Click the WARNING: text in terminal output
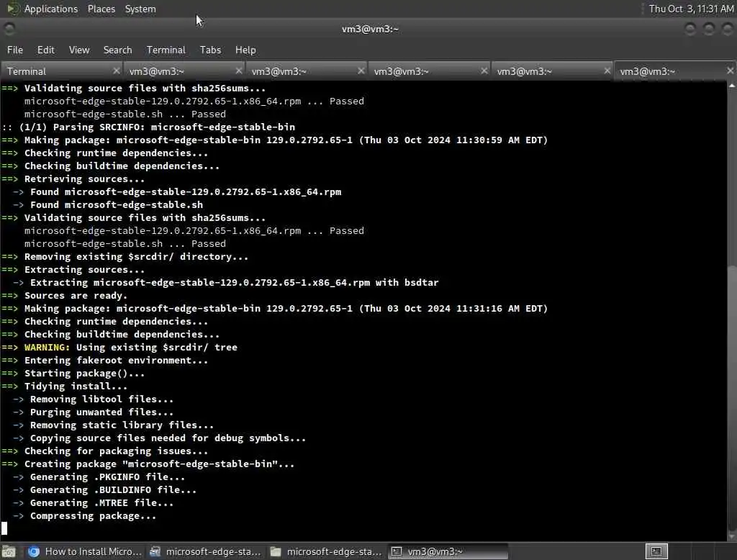Viewport: 737px width, 560px height. pyautogui.click(x=47, y=348)
